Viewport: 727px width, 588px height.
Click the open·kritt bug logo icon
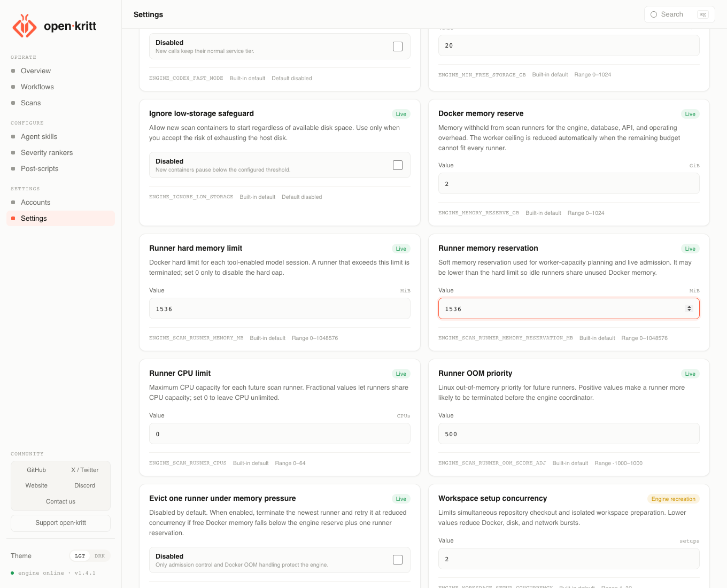point(25,26)
